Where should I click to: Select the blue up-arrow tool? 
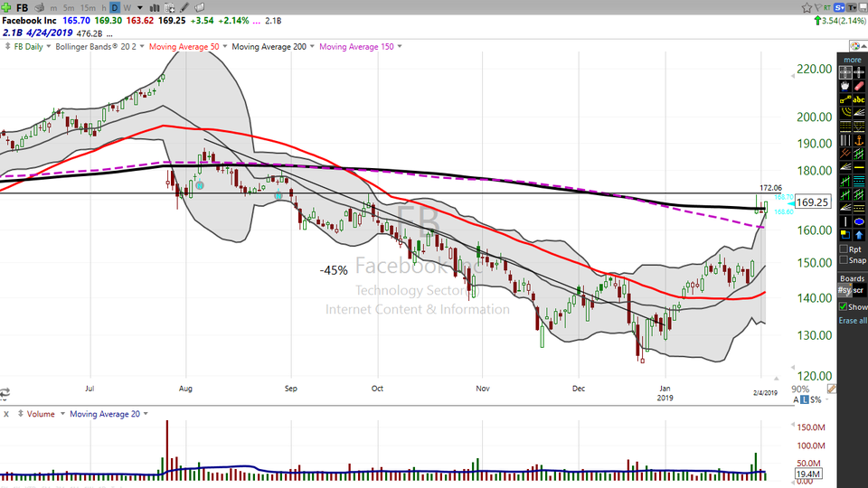click(859, 235)
